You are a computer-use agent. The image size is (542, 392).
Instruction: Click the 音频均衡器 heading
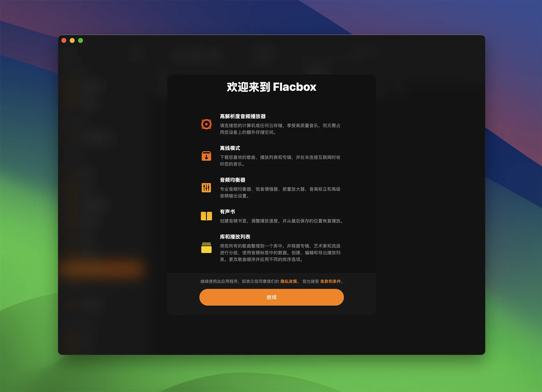click(232, 180)
